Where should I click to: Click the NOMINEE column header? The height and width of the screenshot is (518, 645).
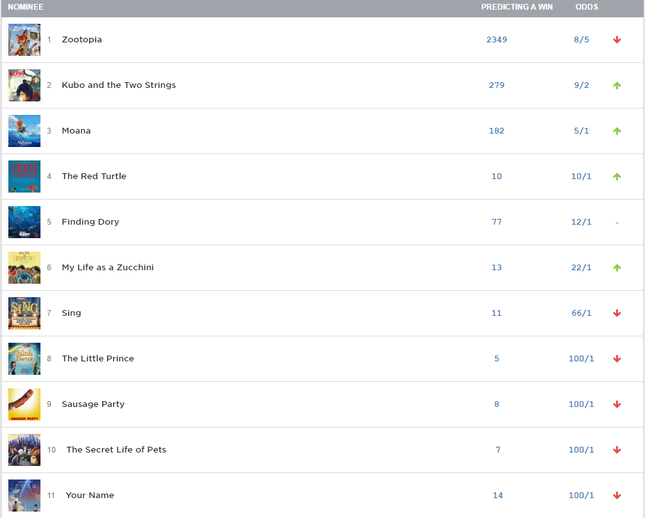[x=26, y=7]
